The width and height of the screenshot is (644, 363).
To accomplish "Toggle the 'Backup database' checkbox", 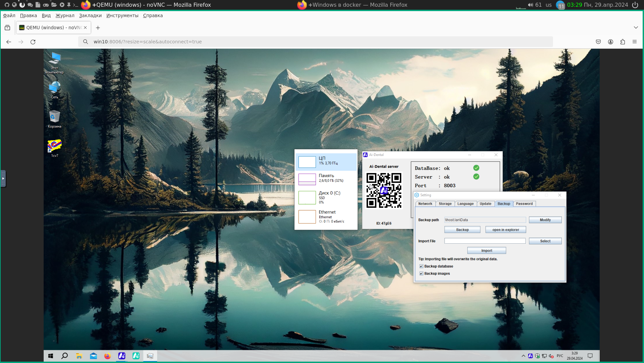I will pos(421,266).
